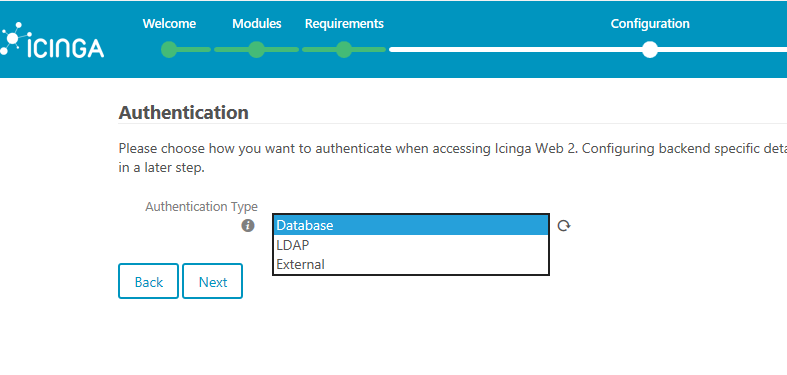Click the Icinga logo
Viewport: 787px width, 375px height.
click(52, 40)
